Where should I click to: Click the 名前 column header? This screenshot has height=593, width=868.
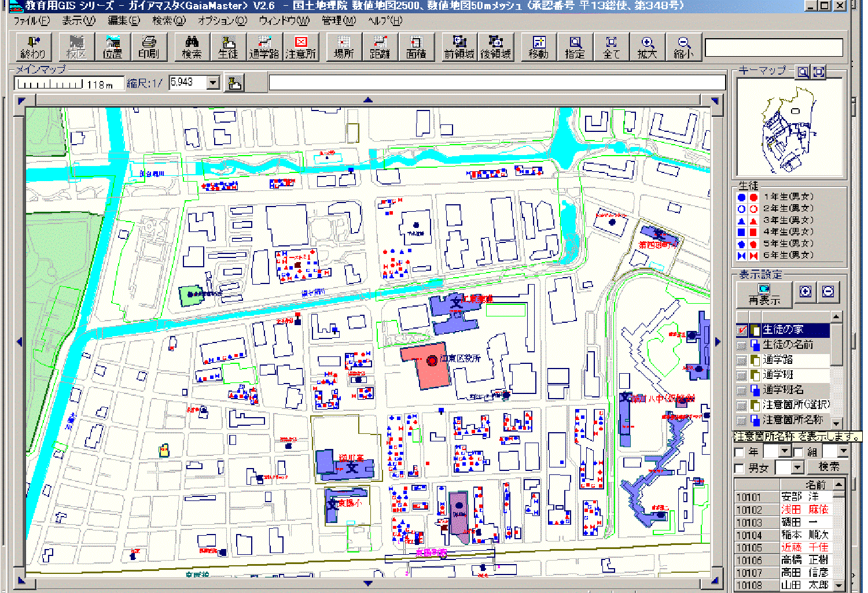(x=807, y=484)
